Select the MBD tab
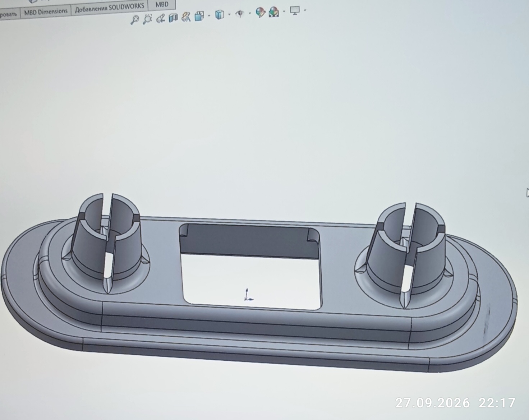 coord(162,4)
